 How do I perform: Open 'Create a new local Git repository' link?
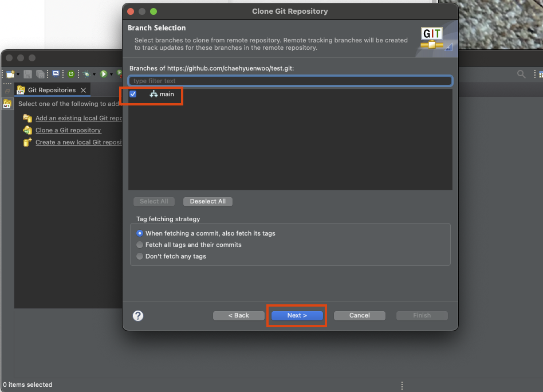point(79,143)
